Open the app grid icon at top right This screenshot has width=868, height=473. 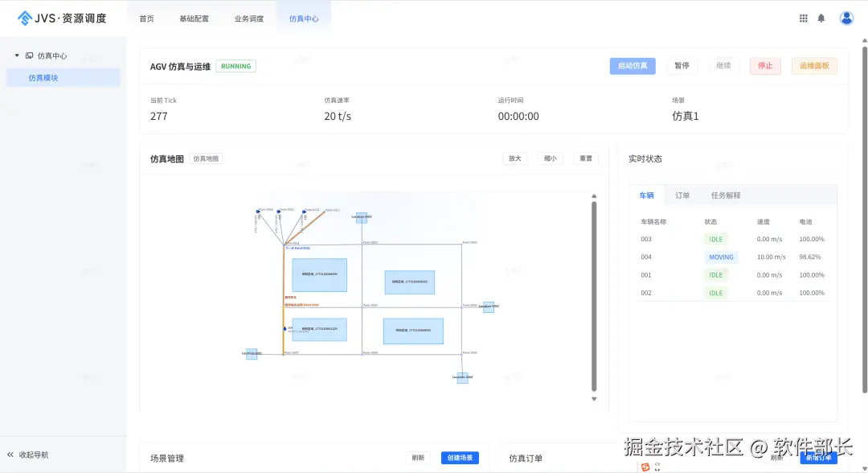tap(803, 17)
